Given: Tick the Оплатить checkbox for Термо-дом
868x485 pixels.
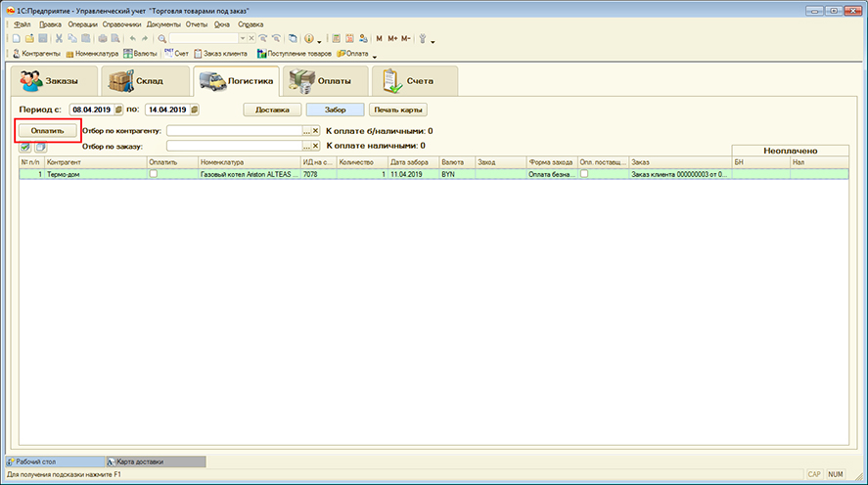Looking at the screenshot, I should 153,173.
